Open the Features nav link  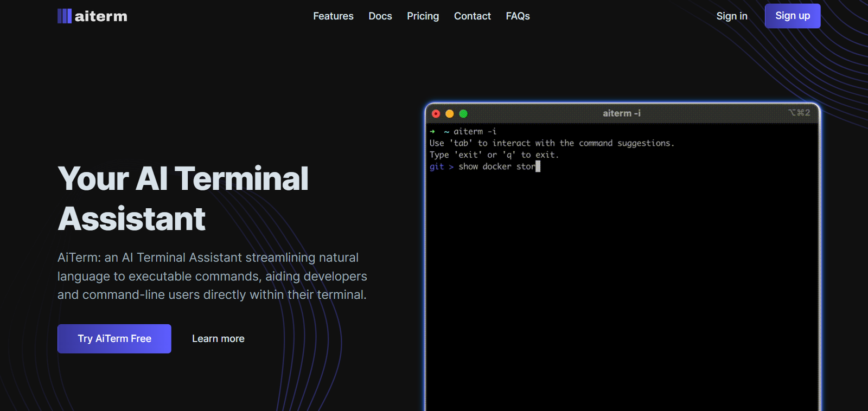[x=333, y=16]
